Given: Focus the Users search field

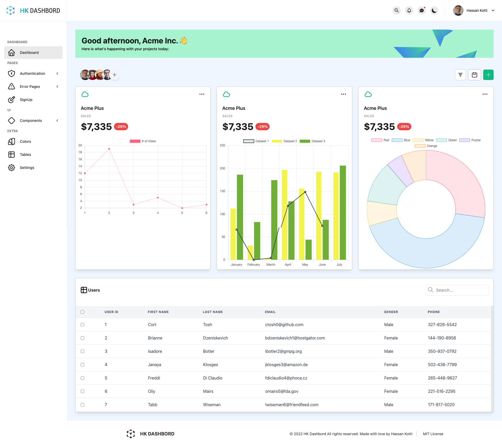Looking at the screenshot, I should 460,290.
